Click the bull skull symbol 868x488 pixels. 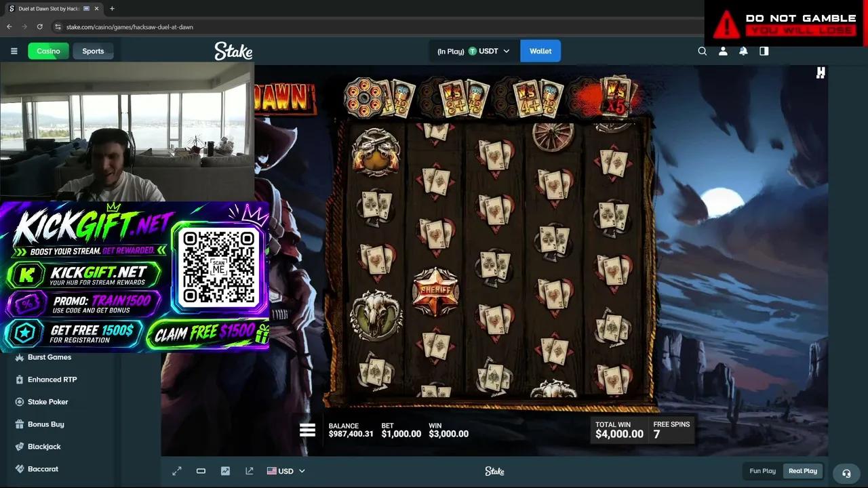(x=376, y=314)
